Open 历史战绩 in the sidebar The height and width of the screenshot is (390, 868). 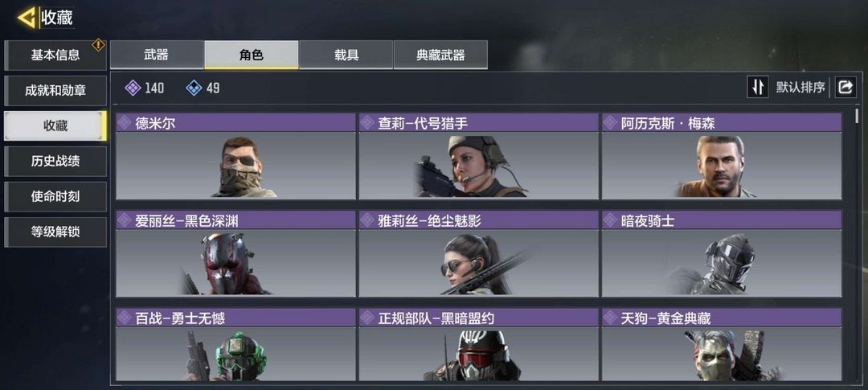point(55,161)
